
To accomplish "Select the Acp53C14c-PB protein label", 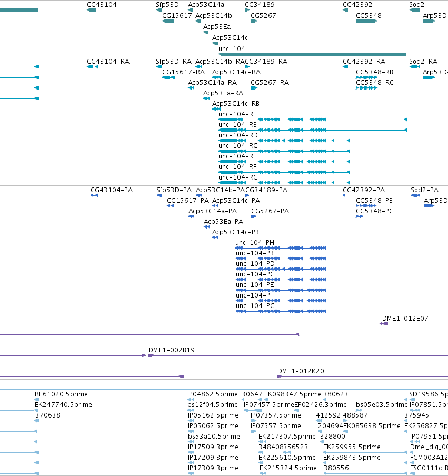I will 235,232.
